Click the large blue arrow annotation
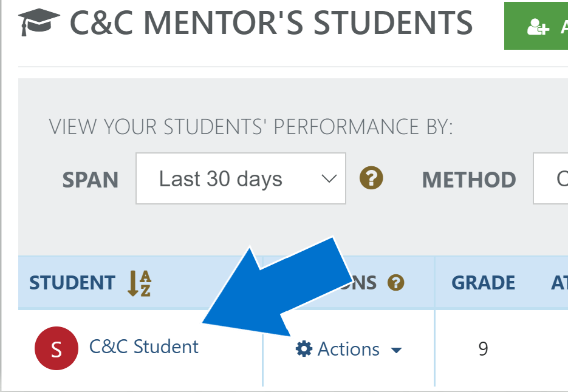The image size is (568, 392). coord(286,285)
